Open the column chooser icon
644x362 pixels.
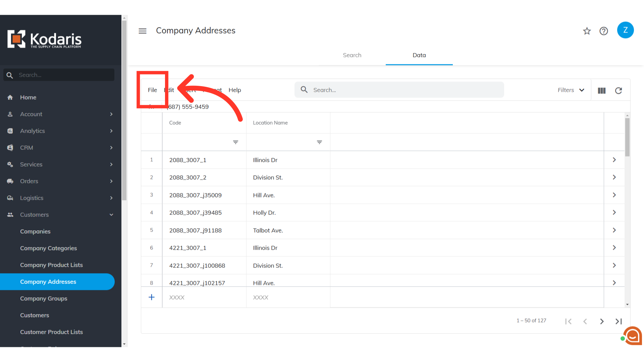(x=602, y=90)
